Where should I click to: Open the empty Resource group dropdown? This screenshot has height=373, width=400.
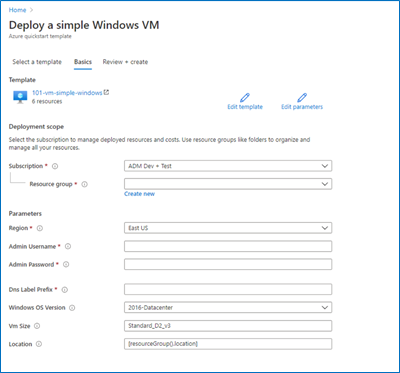[x=228, y=184]
